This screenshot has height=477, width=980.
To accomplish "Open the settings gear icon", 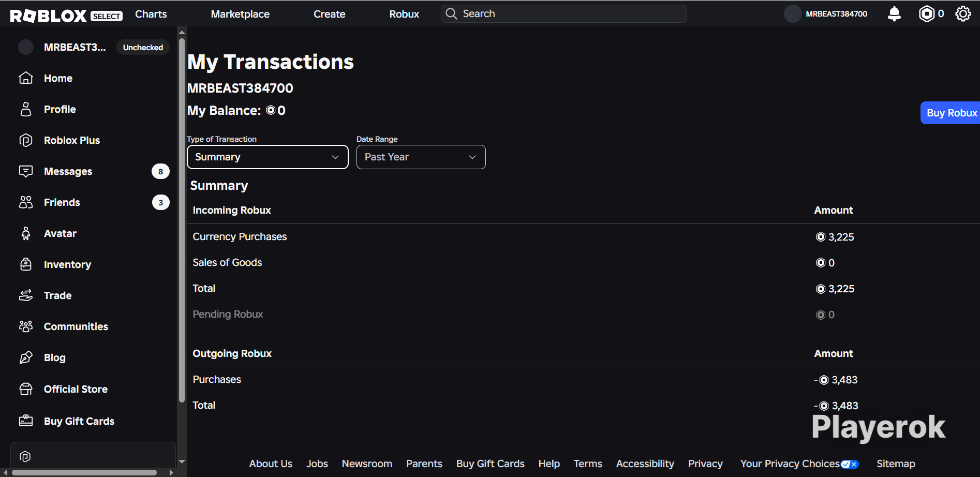I will pyautogui.click(x=963, y=14).
